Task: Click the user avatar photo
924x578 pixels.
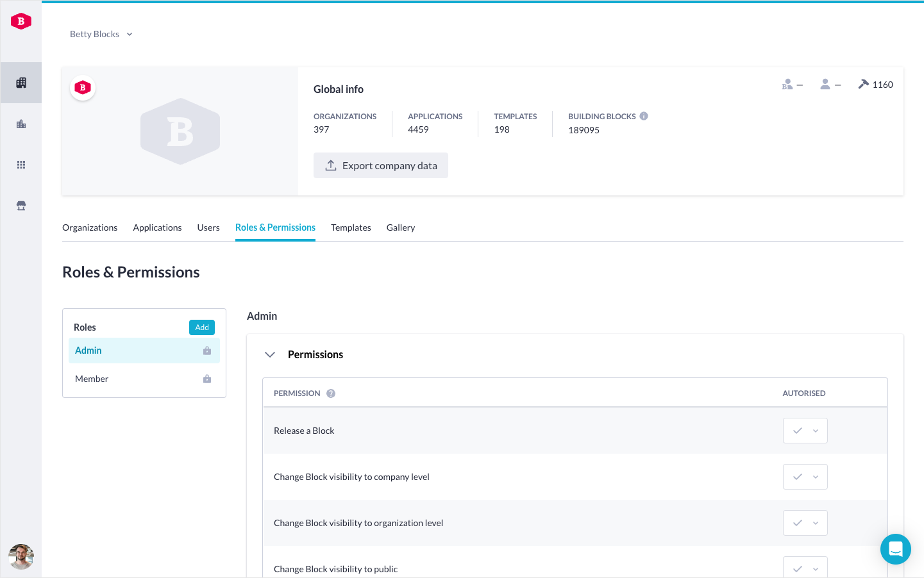Action: click(21, 557)
